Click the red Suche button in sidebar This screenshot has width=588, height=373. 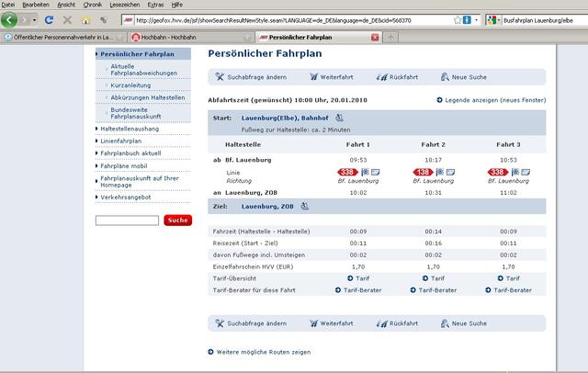tap(177, 220)
